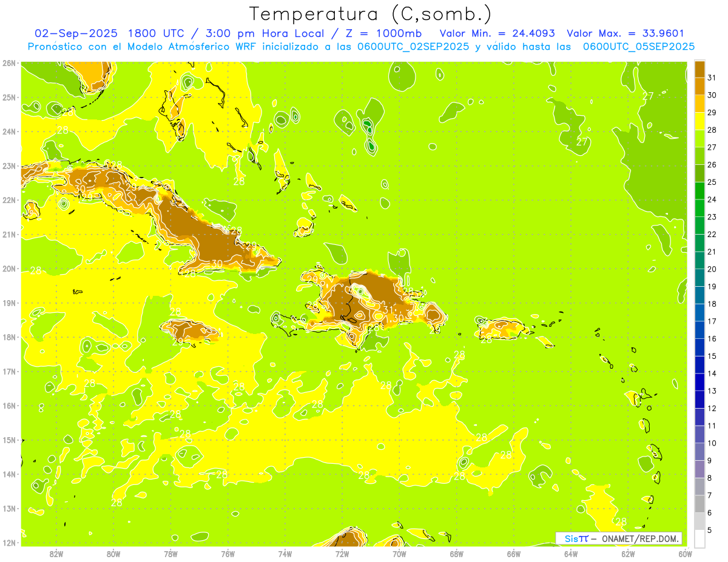Click the 12N latitude axis label
The image size is (728, 562).
click(x=8, y=543)
